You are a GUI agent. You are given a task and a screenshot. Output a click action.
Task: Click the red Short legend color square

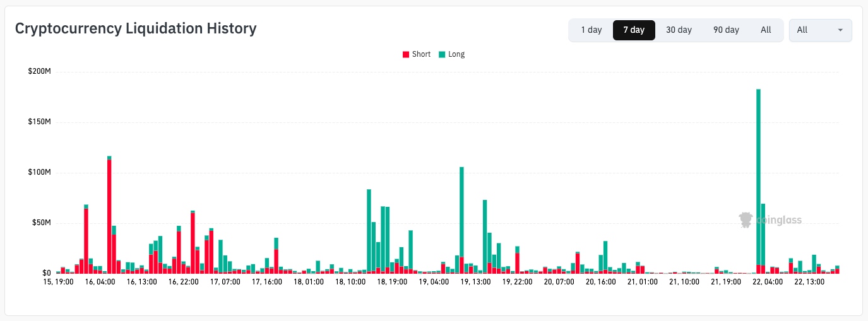[406, 54]
